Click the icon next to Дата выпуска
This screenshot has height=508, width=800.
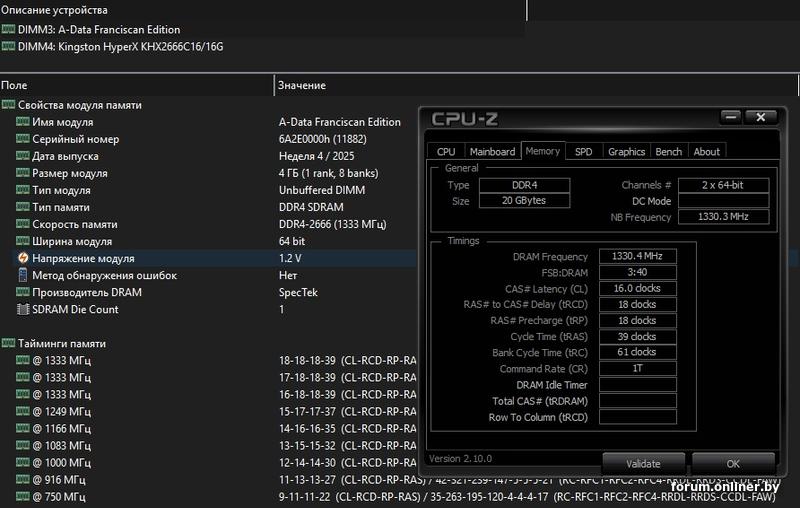tap(22, 156)
